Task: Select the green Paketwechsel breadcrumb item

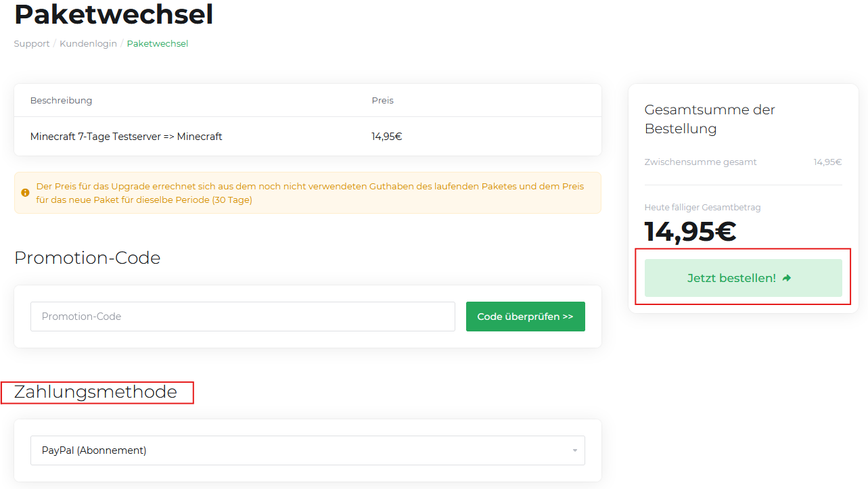Action: tap(158, 44)
